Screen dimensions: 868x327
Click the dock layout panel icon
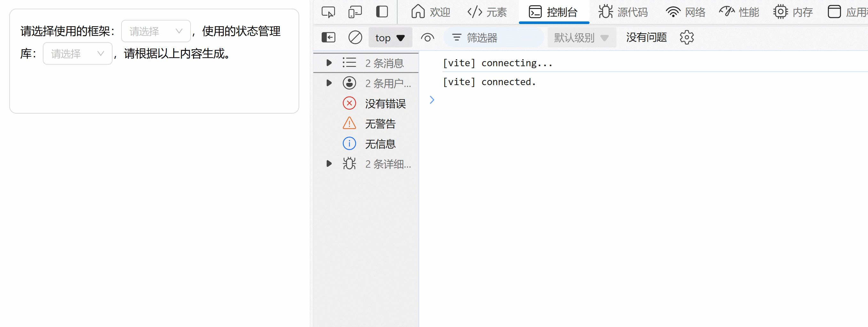coord(381,12)
